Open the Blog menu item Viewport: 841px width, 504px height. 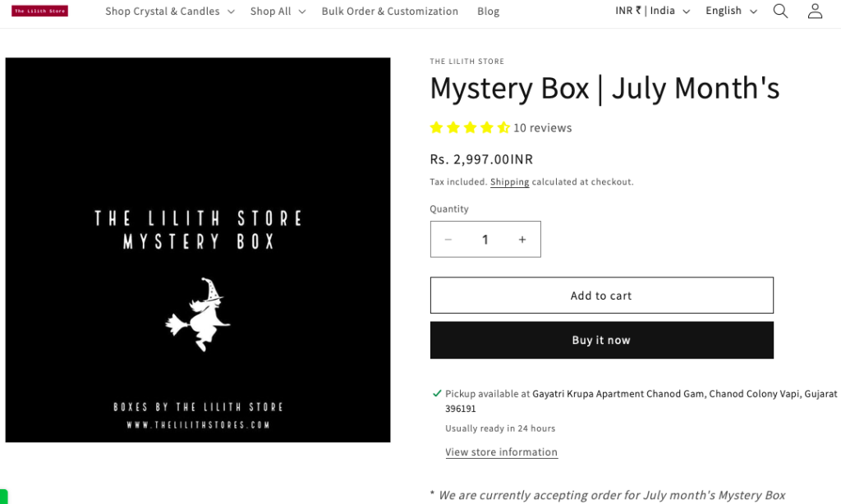[x=488, y=11]
